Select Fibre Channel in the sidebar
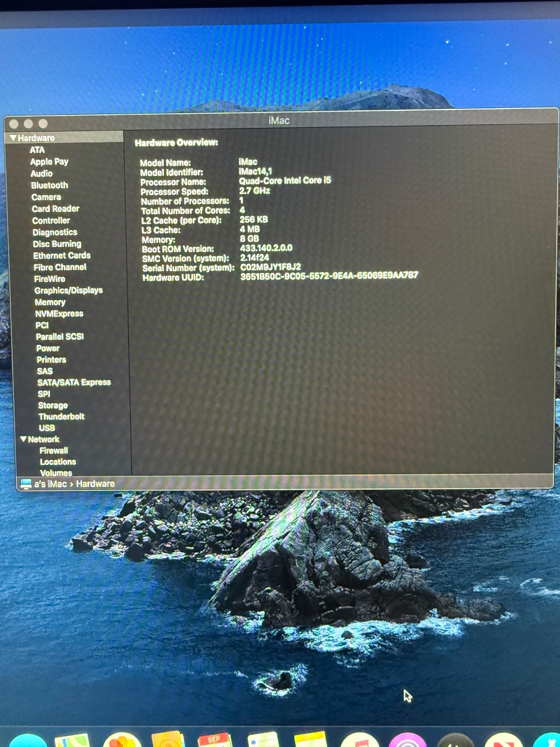560x747 pixels. [60, 267]
